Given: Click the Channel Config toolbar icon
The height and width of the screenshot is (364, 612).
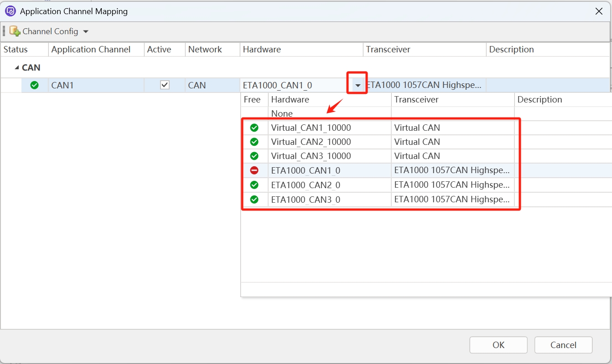Looking at the screenshot, I should tap(15, 31).
